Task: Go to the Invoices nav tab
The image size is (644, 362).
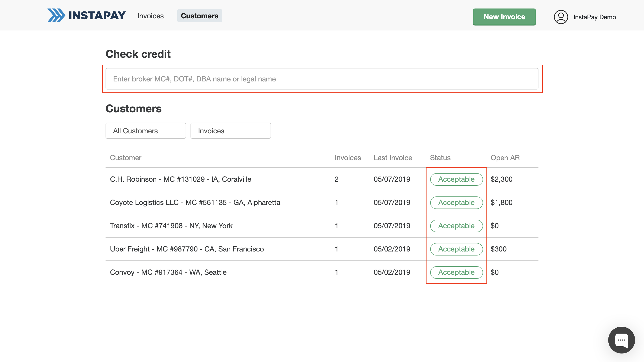Action: (x=150, y=16)
